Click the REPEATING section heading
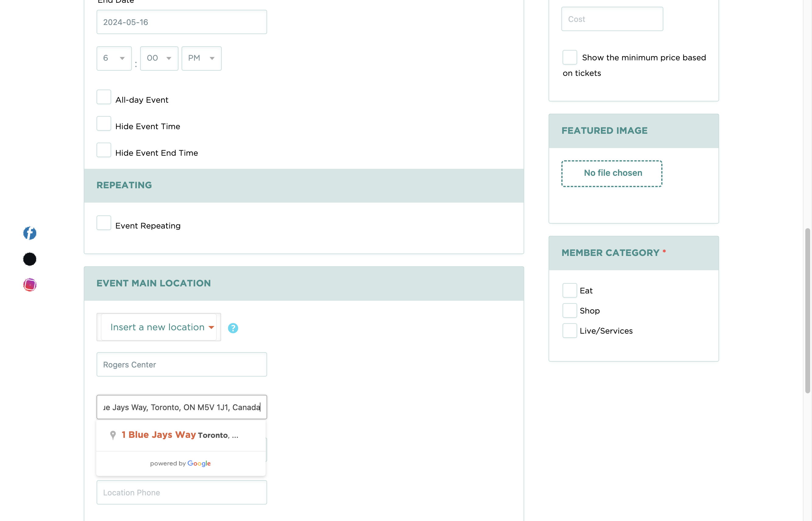The width and height of the screenshot is (812, 521). click(124, 185)
